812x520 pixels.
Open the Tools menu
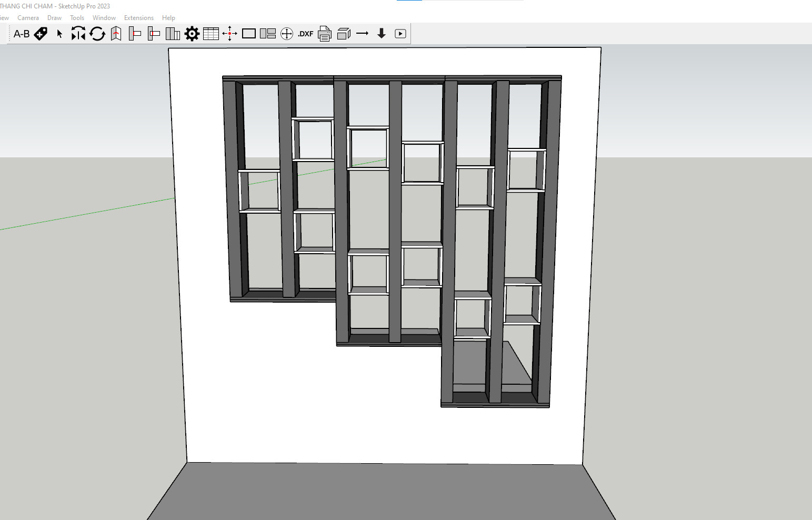point(77,18)
